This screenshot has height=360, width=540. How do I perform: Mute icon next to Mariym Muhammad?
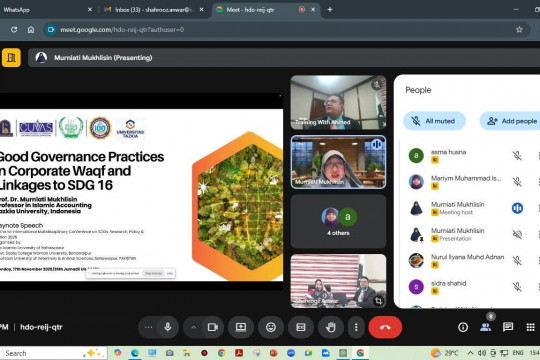(517, 182)
